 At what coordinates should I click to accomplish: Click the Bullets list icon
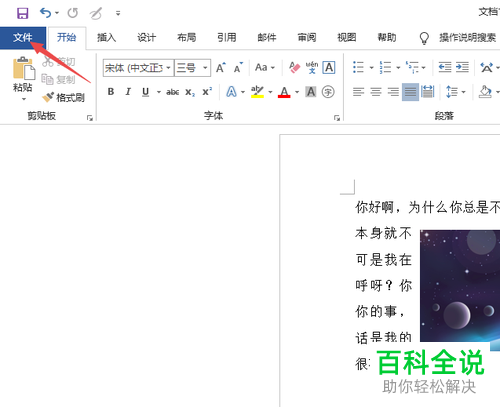point(358,68)
